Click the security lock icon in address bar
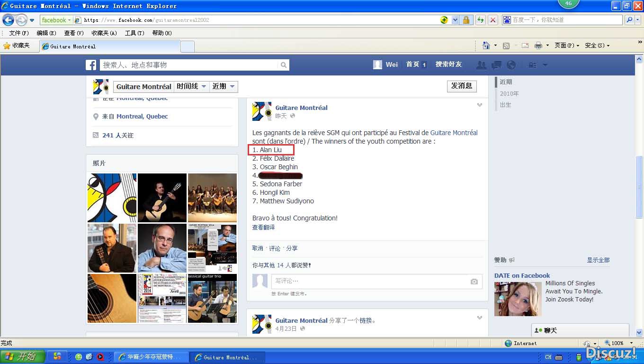 466,20
